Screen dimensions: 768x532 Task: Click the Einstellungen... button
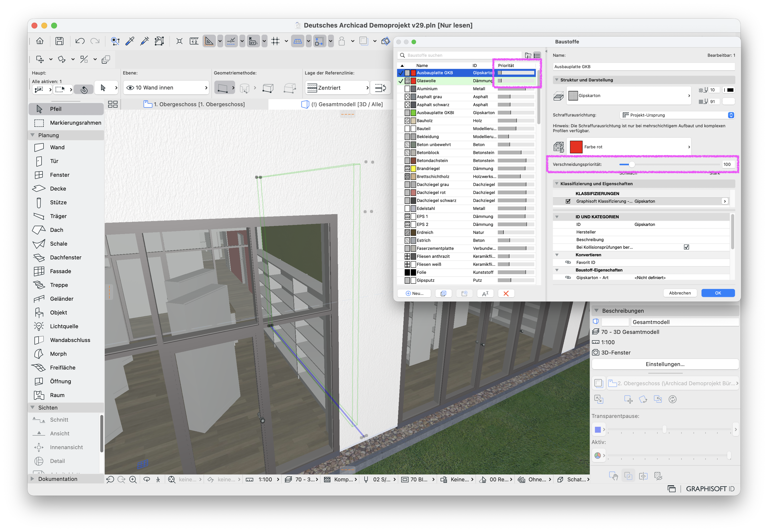click(x=665, y=364)
